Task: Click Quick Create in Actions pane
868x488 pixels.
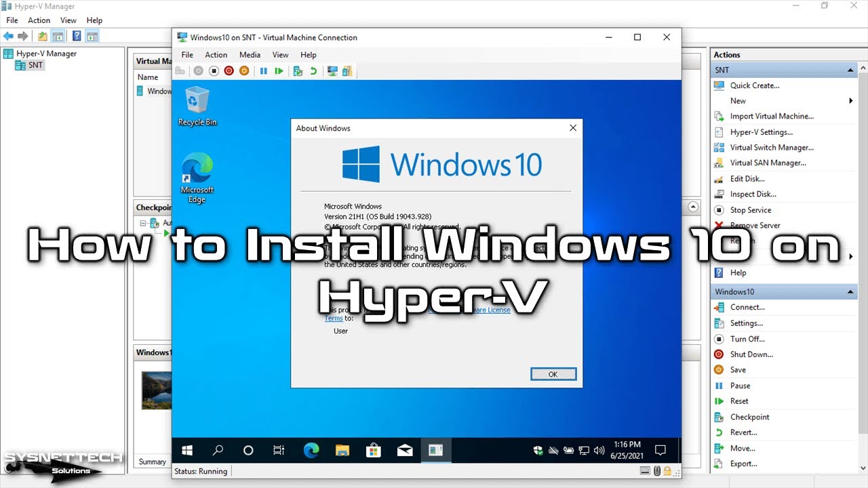Action: pos(755,85)
